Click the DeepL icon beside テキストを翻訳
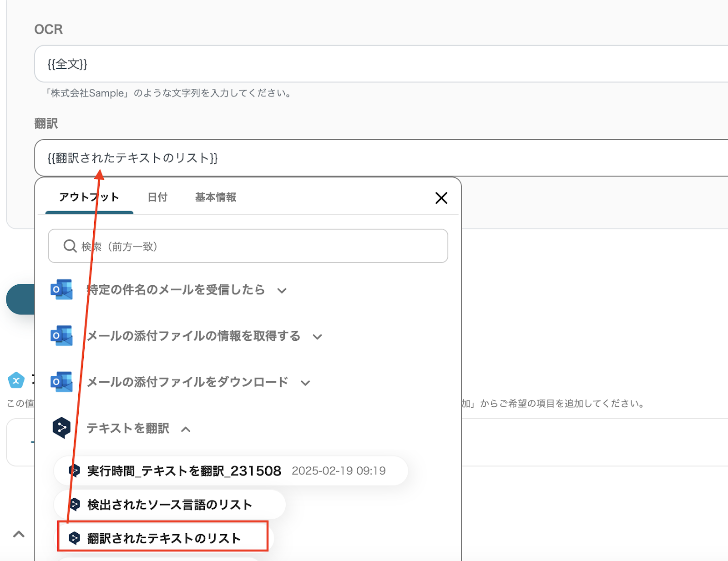Image resolution: width=728 pixels, height=561 pixels. [61, 428]
